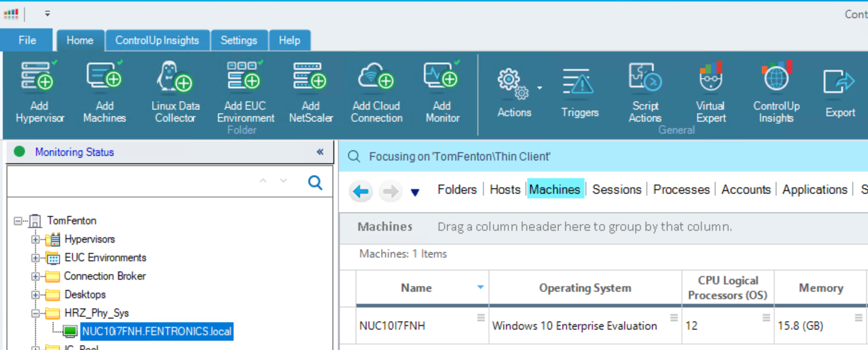Select the Desktops folder

click(85, 295)
